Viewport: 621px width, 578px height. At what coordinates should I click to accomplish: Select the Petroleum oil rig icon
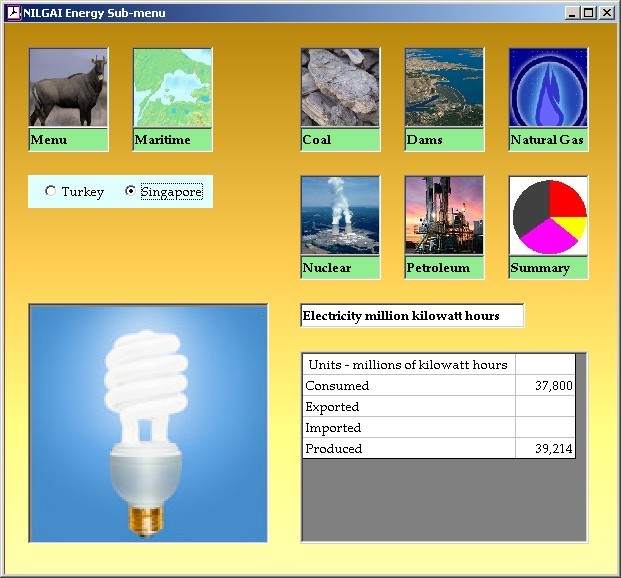tap(444, 216)
